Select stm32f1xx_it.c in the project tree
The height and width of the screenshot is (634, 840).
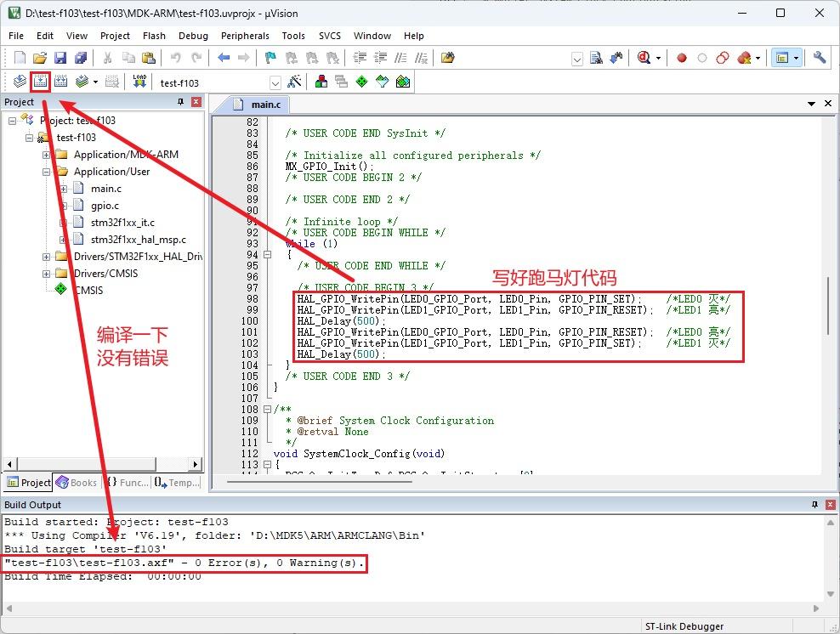coord(122,223)
